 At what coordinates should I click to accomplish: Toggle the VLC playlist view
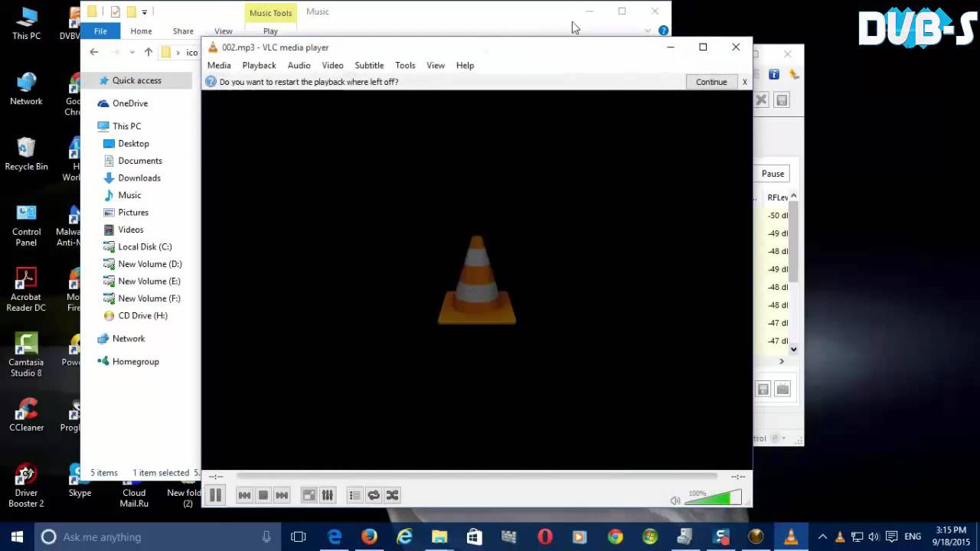(x=354, y=495)
